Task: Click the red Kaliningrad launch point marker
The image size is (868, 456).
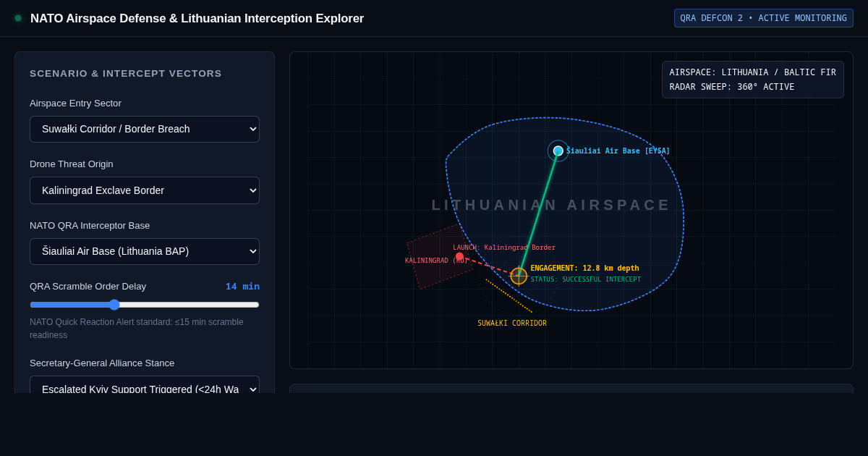Action: click(459, 256)
